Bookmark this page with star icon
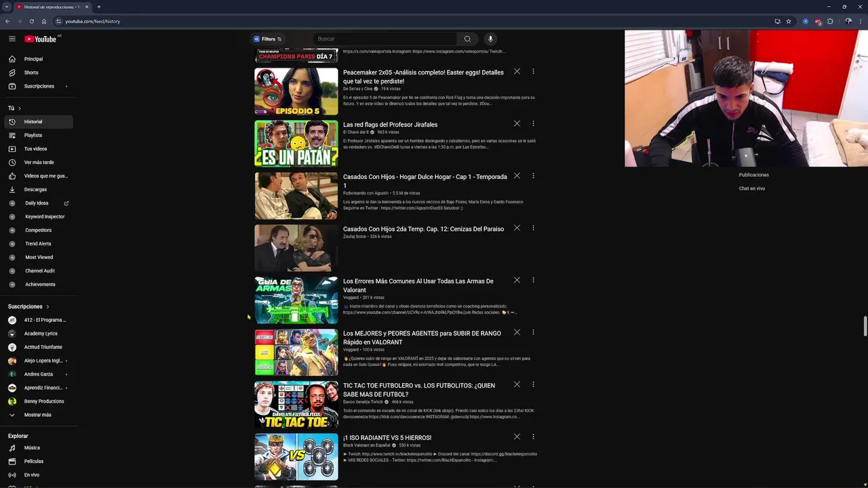This screenshot has width=868, height=488. click(x=789, y=21)
